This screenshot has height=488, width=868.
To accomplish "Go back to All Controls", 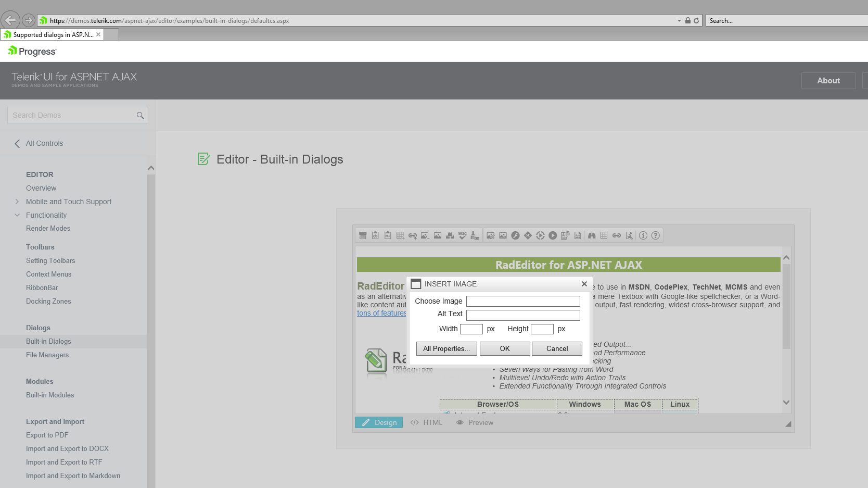I will [x=39, y=143].
